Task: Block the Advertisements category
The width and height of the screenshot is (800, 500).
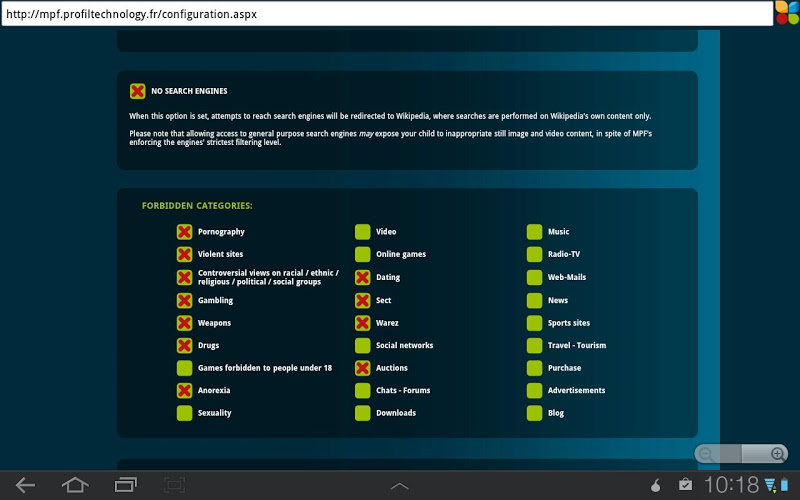Action: 534,390
